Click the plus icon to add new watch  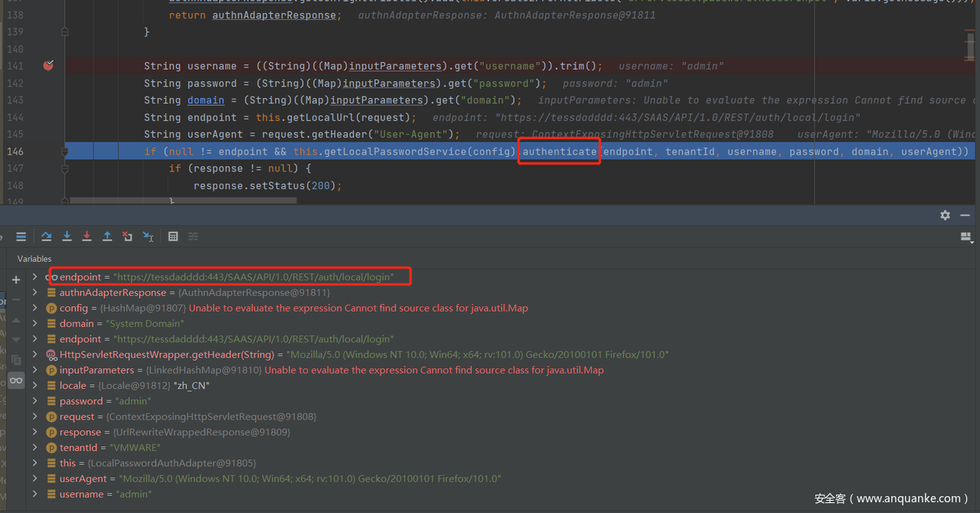pos(16,279)
